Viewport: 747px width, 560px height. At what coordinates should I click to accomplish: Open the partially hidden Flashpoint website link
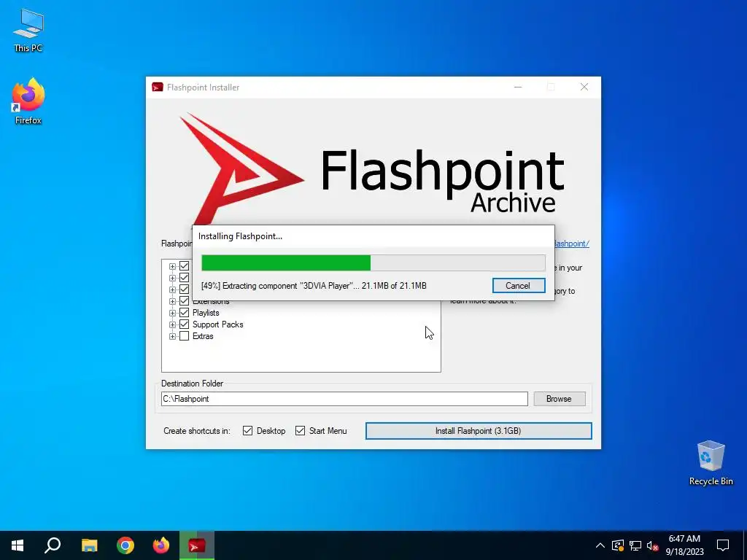click(x=572, y=244)
